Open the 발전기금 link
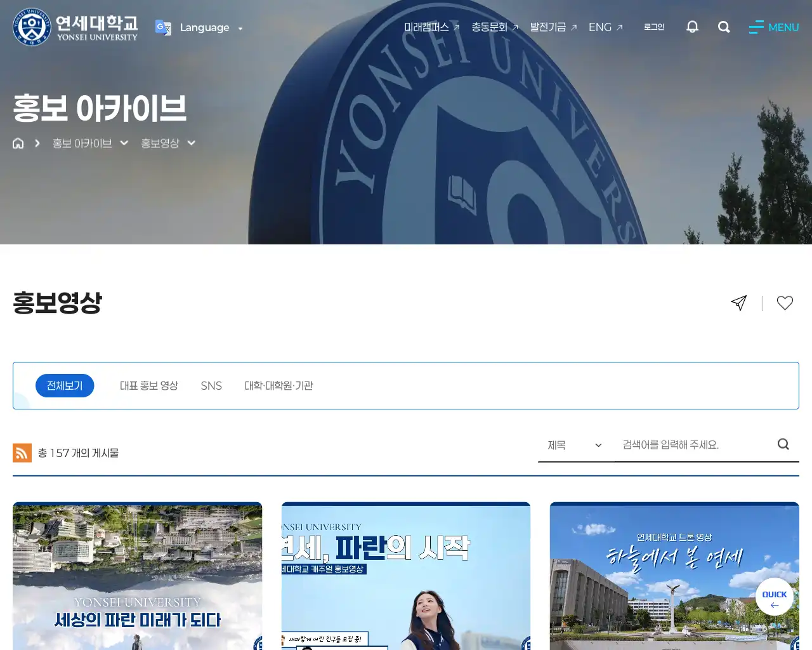The image size is (812, 650). tap(553, 27)
